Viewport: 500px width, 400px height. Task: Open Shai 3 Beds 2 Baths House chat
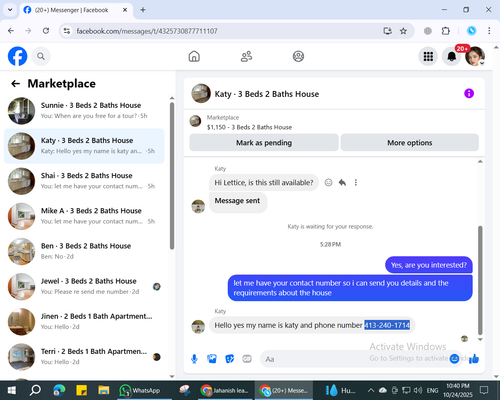(84, 181)
